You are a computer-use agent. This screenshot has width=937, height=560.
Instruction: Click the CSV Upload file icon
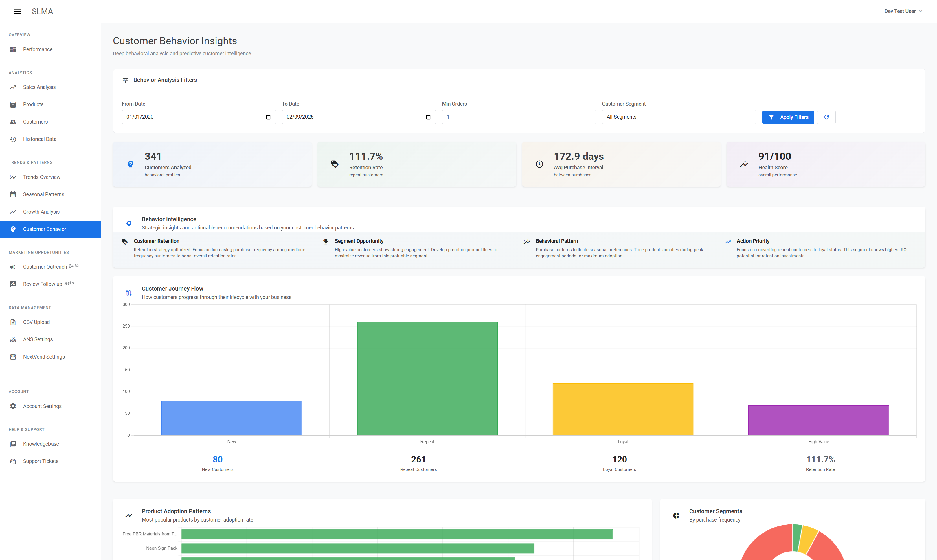coord(13,322)
